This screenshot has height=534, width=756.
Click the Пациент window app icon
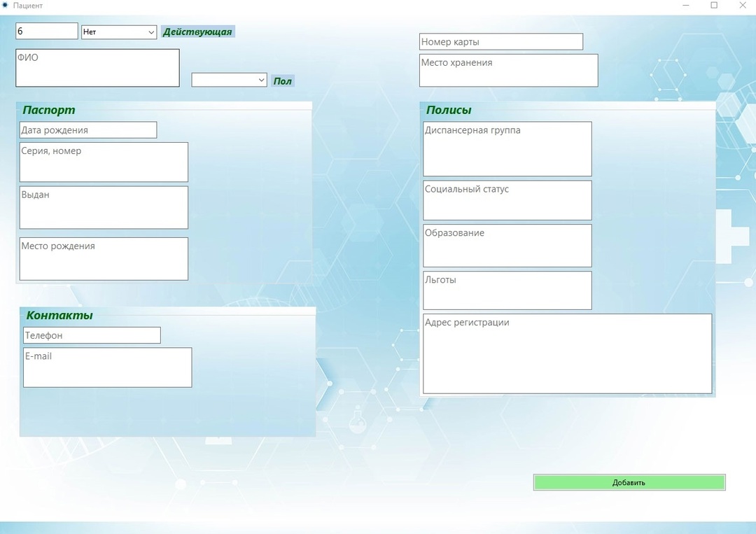point(6,6)
